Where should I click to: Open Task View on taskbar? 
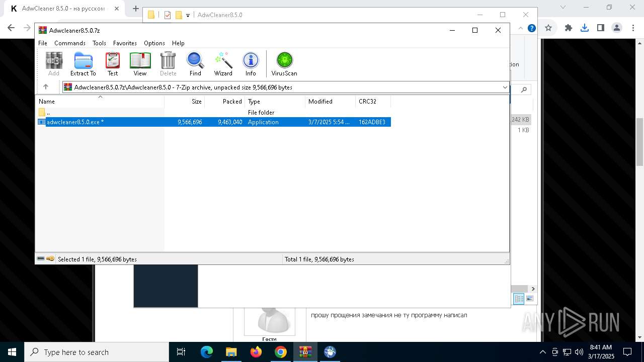coord(182,352)
